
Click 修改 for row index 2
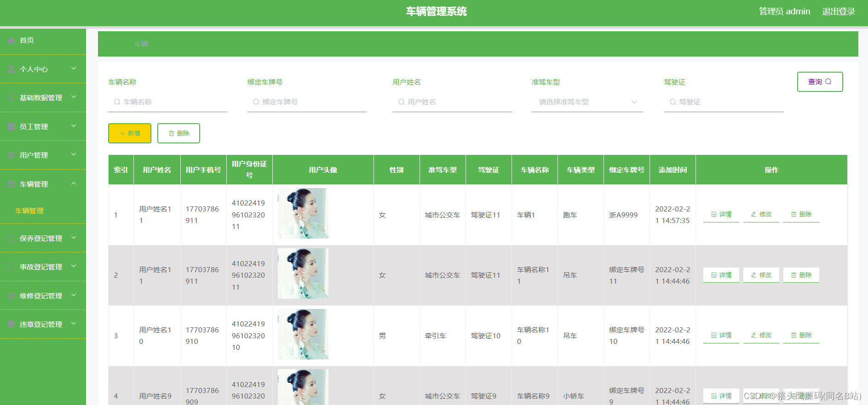coord(761,275)
